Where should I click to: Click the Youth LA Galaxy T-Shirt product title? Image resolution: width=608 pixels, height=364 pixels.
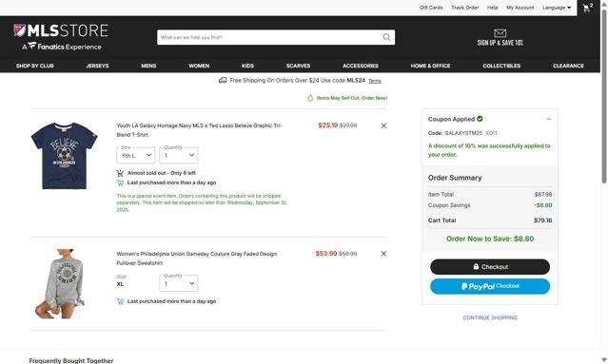[x=199, y=130]
